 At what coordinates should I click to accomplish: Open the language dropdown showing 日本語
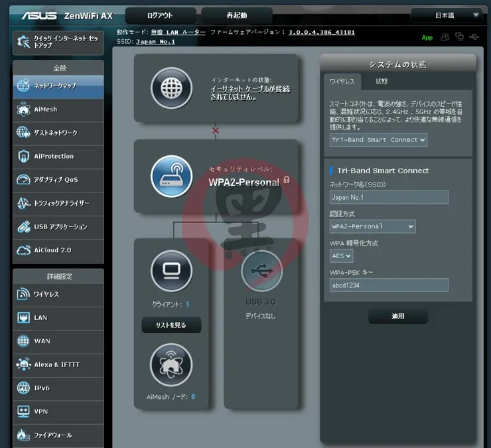447,15
